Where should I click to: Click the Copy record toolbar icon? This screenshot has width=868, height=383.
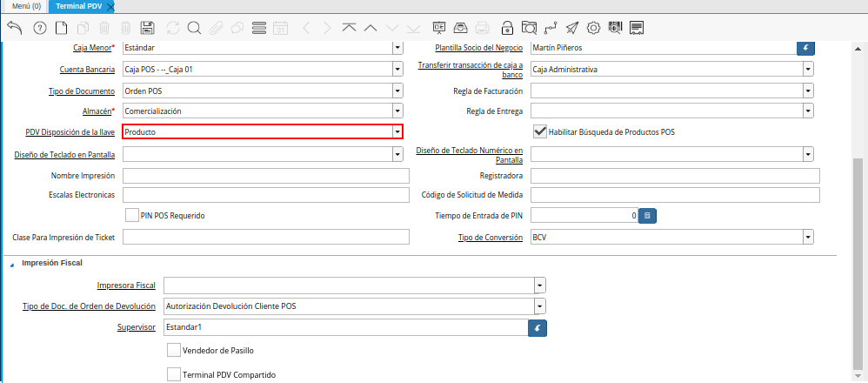83,28
